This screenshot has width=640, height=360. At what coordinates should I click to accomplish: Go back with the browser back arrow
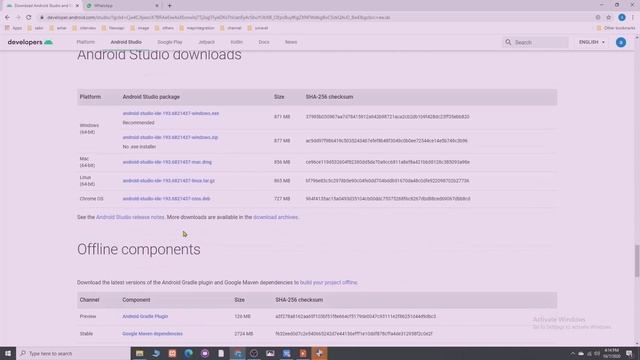7,18
